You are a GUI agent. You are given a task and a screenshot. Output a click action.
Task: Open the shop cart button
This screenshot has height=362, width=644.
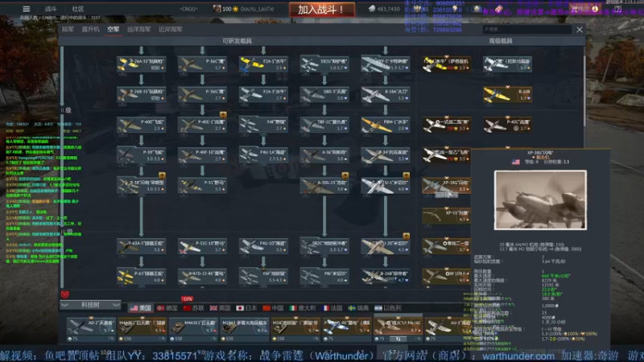tap(584, 9)
